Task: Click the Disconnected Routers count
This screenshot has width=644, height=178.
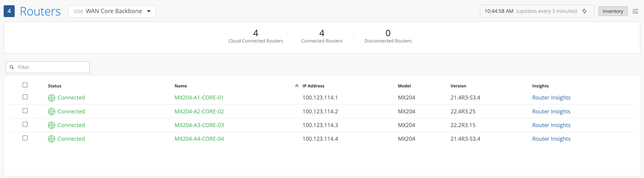Action: coord(388,33)
